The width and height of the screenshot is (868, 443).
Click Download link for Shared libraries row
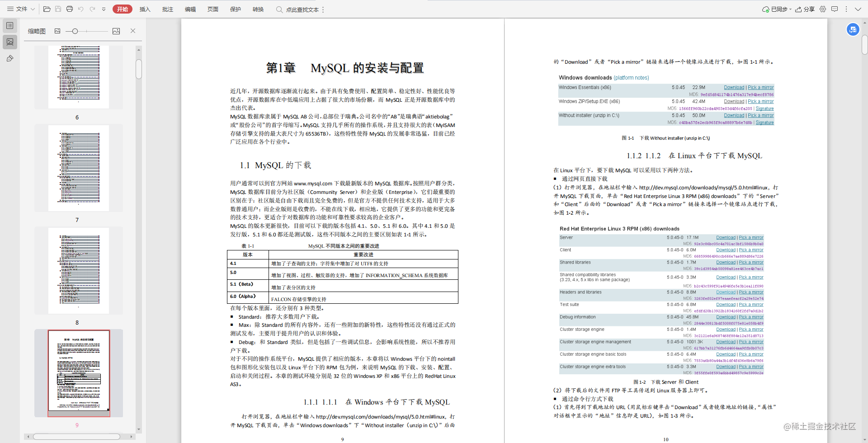726,263
